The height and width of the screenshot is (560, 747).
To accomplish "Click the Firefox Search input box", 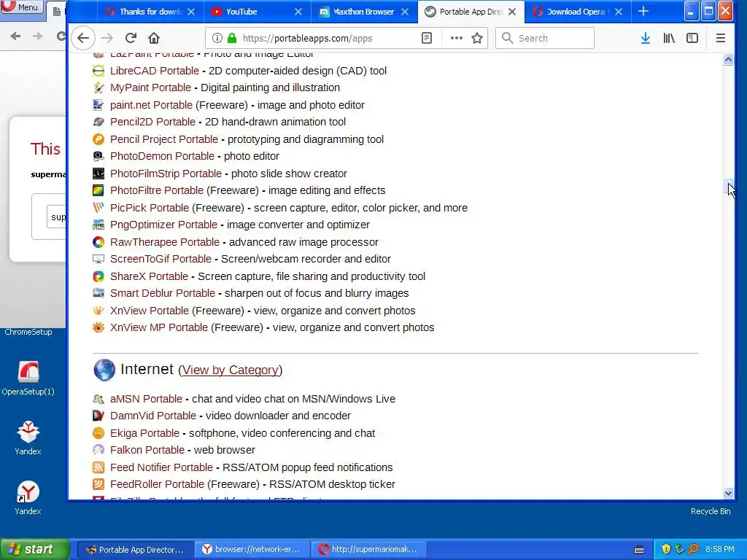I will point(545,38).
